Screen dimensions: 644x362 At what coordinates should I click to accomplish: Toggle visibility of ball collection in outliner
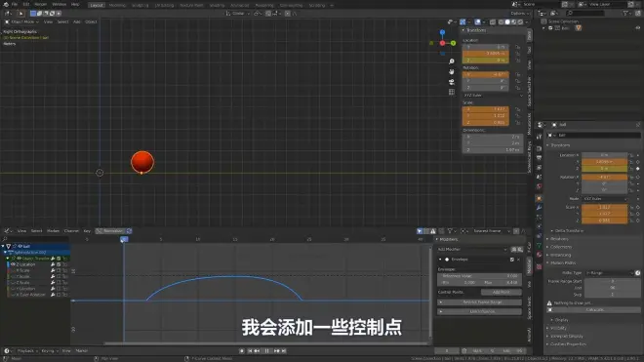tap(638, 28)
